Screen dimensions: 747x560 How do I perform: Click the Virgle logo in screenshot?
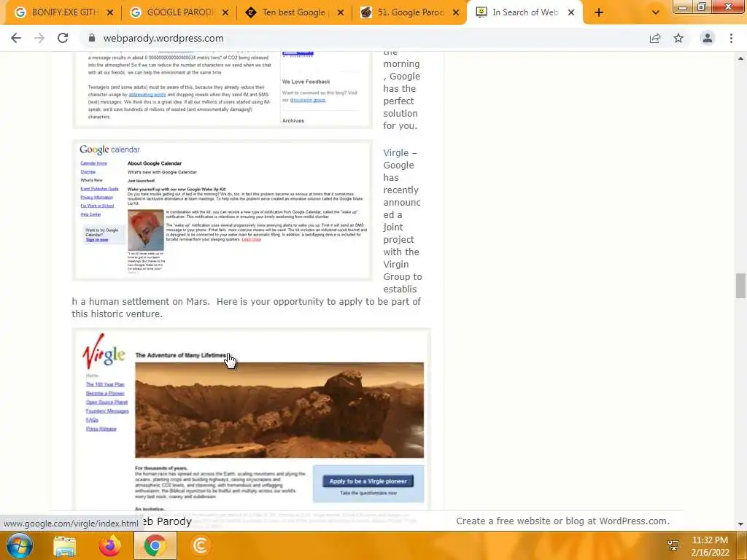(x=104, y=351)
